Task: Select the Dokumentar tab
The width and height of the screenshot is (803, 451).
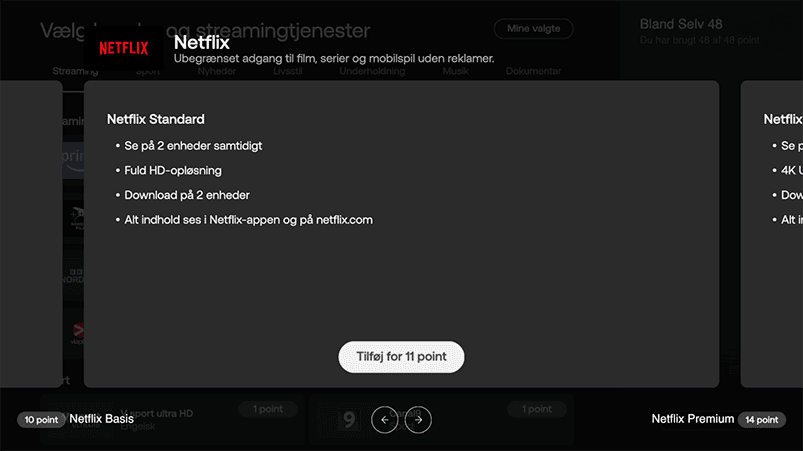Action: [x=533, y=72]
